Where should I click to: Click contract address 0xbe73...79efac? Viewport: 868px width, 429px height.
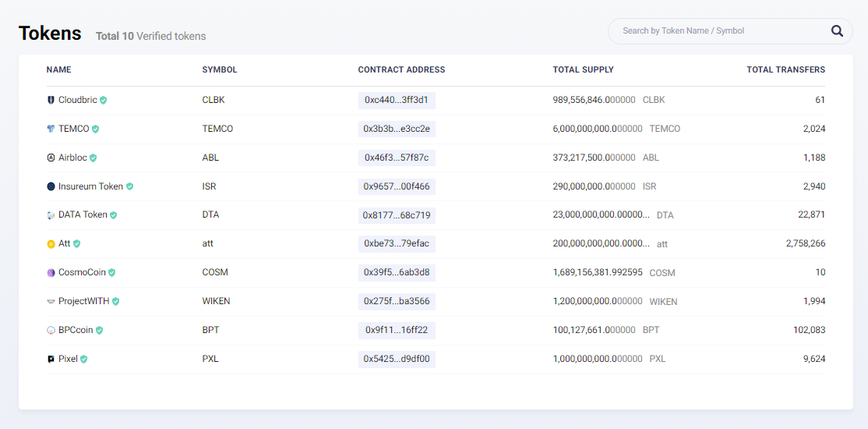click(397, 244)
